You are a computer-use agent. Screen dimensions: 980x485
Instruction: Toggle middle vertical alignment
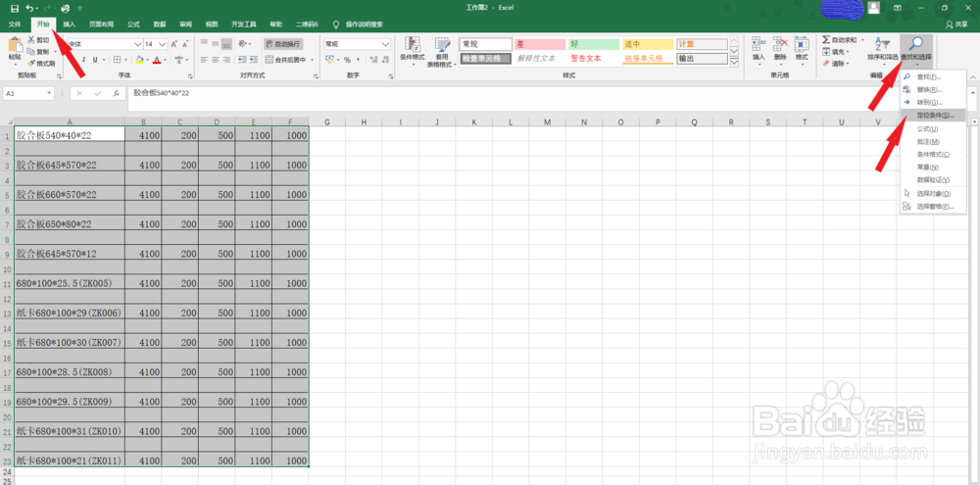pyautogui.click(x=215, y=44)
